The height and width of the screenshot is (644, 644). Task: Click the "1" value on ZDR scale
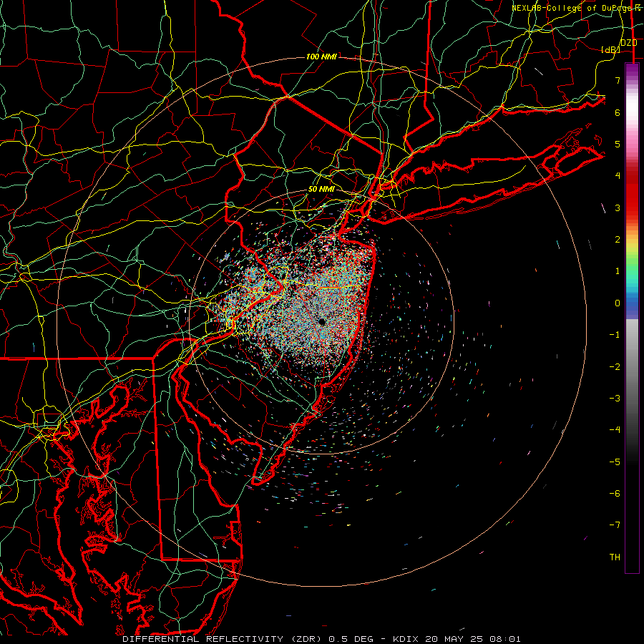pos(618,271)
